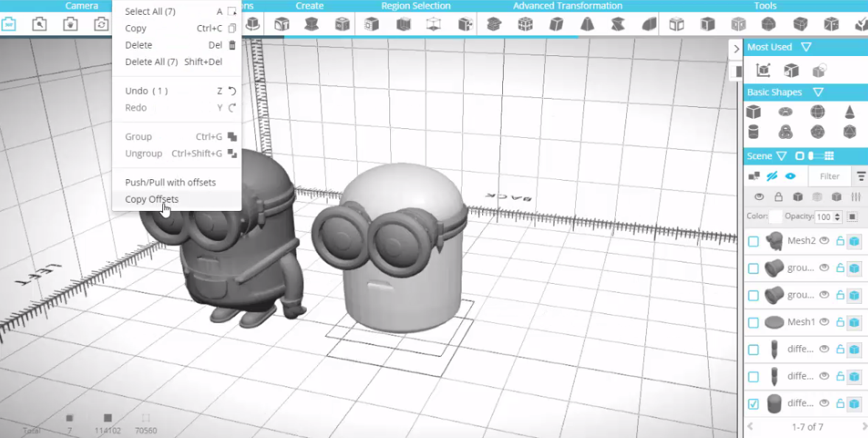The image size is (868, 438).
Task: Select the bend transformation tool icon
Action: point(649,24)
